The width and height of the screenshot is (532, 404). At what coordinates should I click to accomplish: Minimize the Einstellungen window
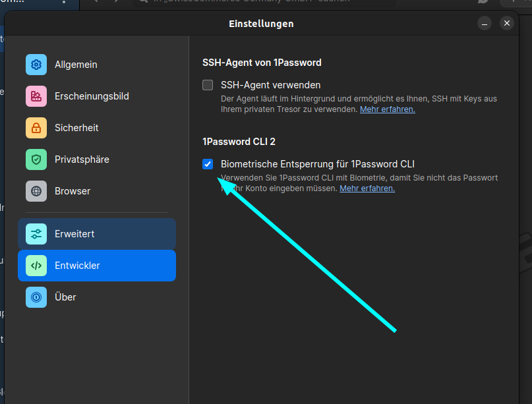[485, 24]
